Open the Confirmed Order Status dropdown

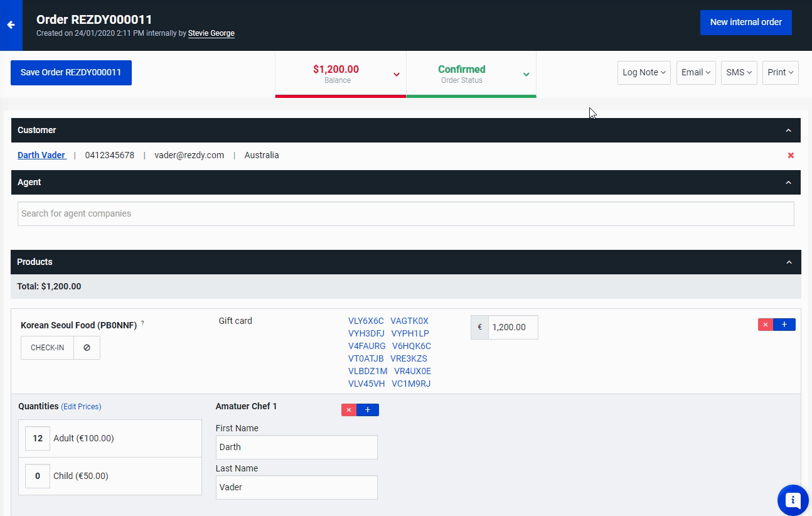pos(471,74)
